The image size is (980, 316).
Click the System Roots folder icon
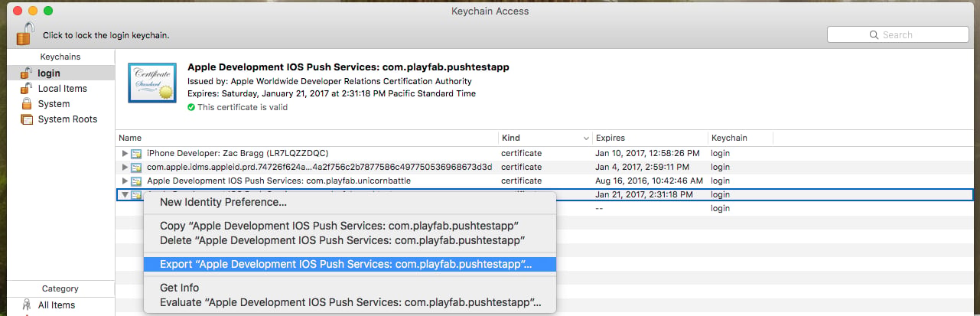27,119
